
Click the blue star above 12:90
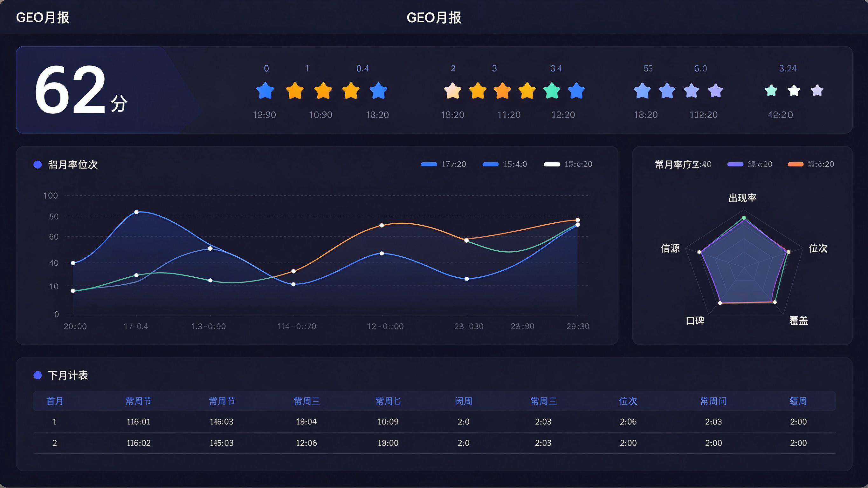click(265, 91)
